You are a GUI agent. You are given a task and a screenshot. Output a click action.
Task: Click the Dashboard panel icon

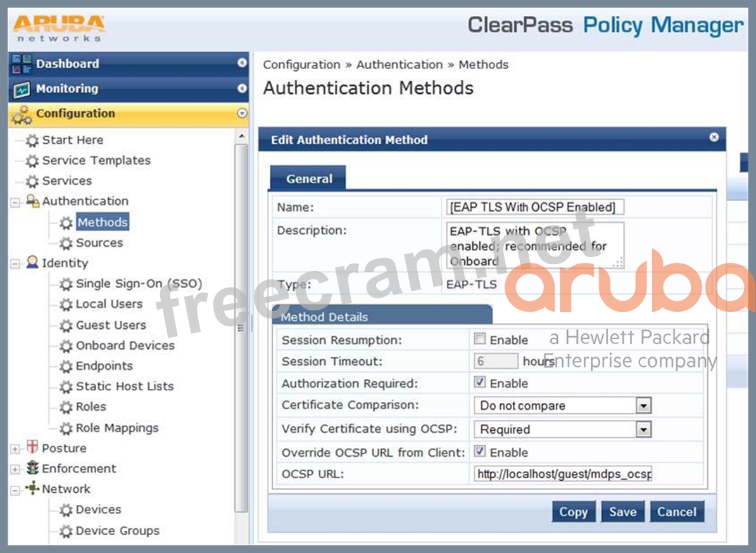click(x=22, y=64)
